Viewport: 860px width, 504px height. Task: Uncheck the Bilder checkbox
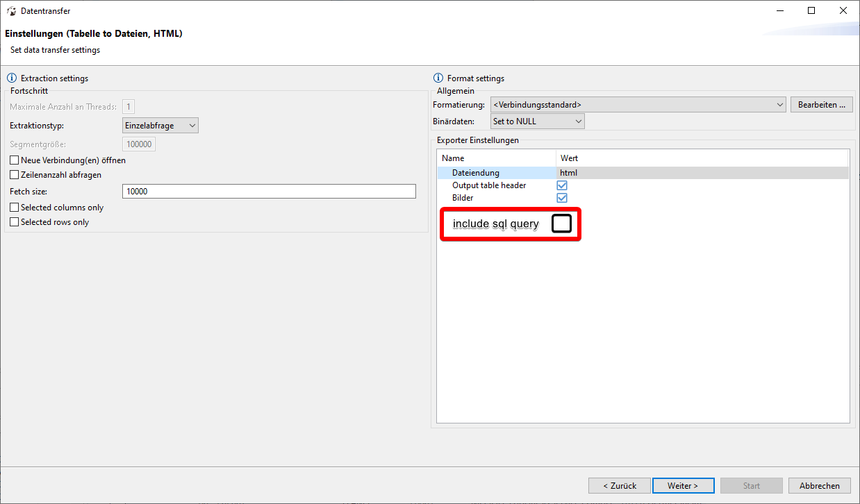tap(562, 198)
